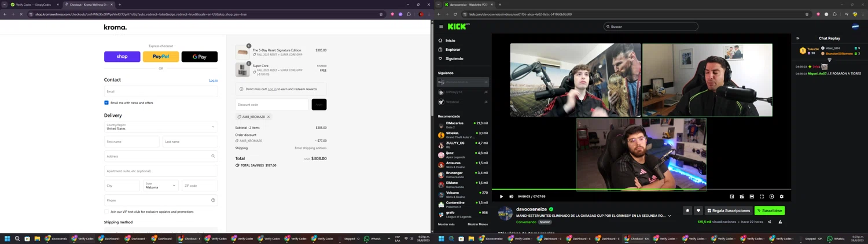This screenshot has height=244, width=868.
Task: Click the Regala Suscripciones button
Action: (x=729, y=210)
